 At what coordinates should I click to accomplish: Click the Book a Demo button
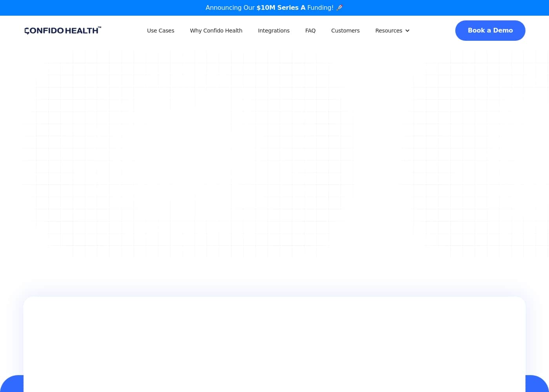490,31
